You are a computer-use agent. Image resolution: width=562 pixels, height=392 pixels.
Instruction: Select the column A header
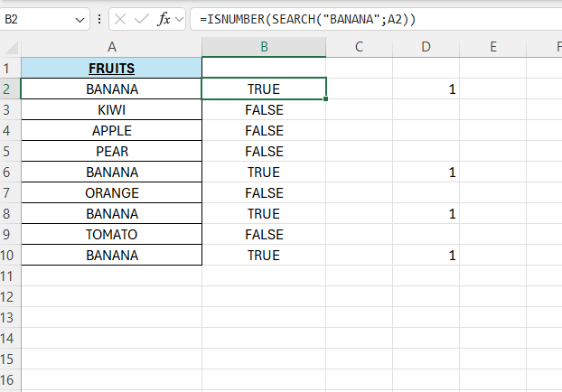click(x=111, y=46)
